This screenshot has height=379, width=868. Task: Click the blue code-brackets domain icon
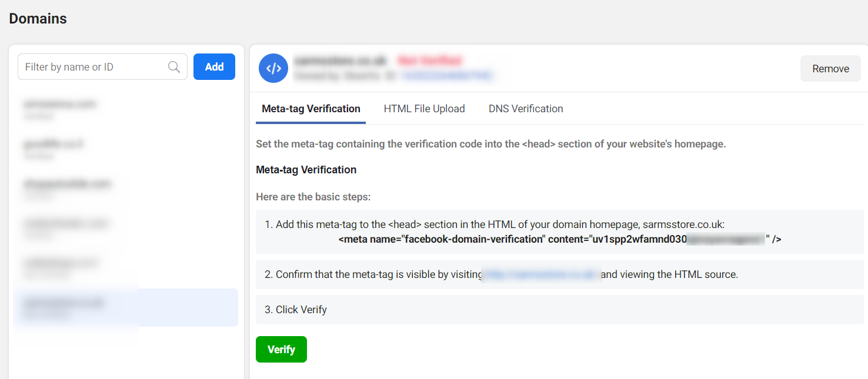tap(273, 68)
